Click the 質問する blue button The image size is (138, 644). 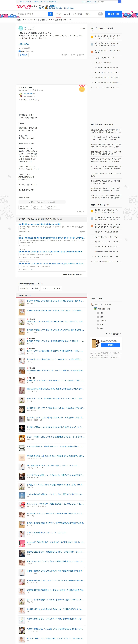click(x=110, y=345)
